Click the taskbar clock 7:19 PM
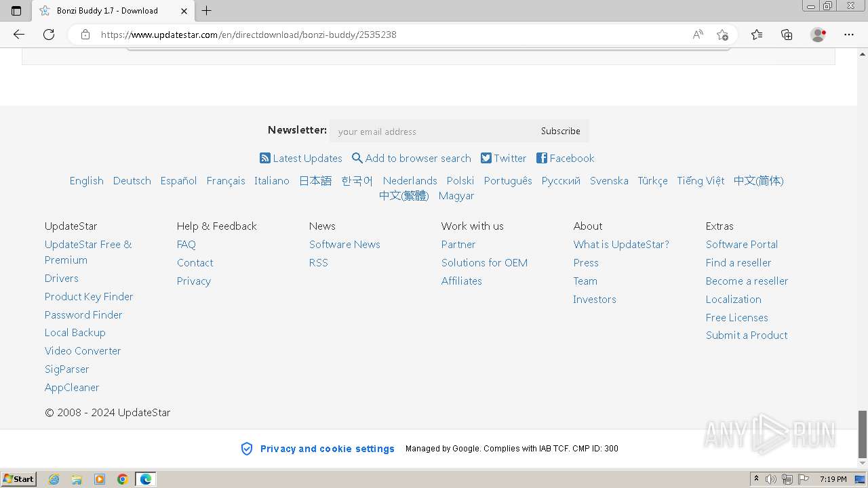Image resolution: width=868 pixels, height=488 pixels. tap(833, 479)
